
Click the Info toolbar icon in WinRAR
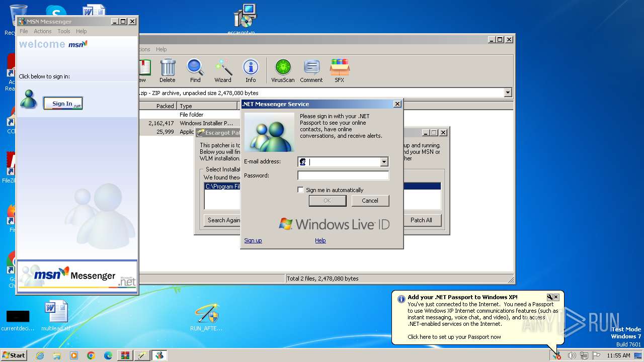(x=251, y=70)
